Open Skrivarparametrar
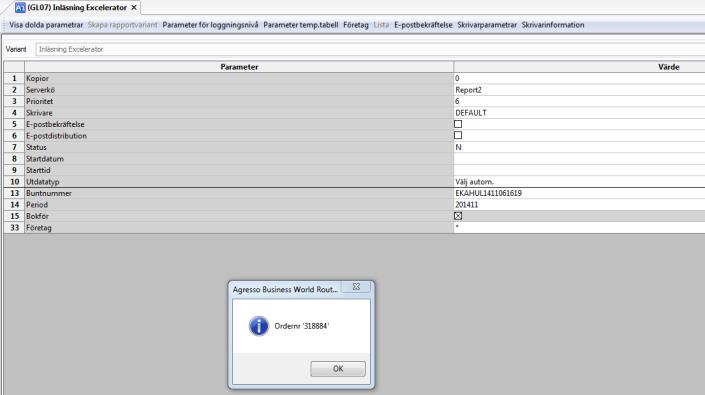 487,25
